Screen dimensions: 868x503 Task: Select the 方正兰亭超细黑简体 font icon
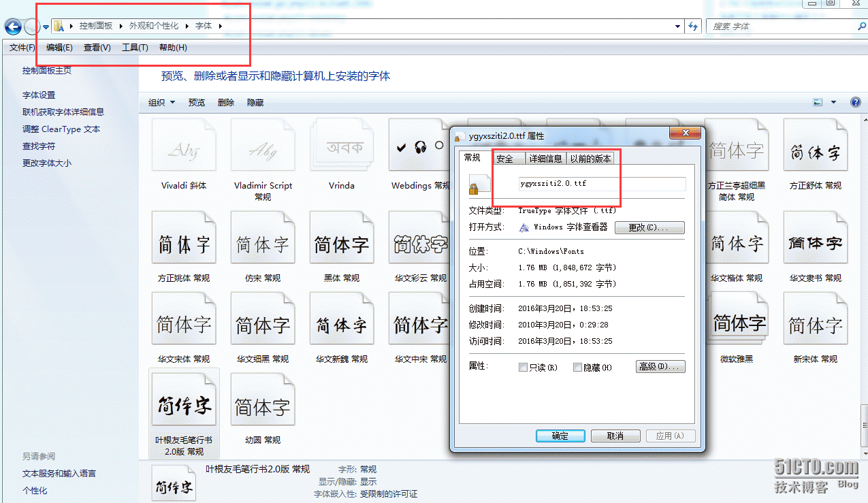click(x=737, y=145)
